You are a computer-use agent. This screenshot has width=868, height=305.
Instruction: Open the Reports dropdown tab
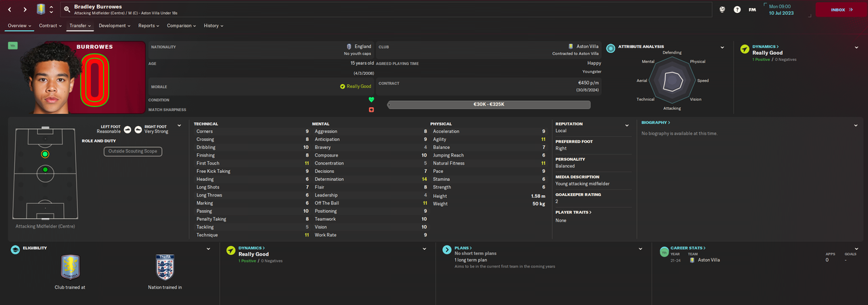(149, 26)
